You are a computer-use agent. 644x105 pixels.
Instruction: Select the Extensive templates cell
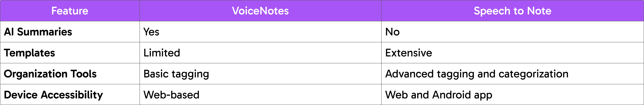pyautogui.click(x=409, y=53)
